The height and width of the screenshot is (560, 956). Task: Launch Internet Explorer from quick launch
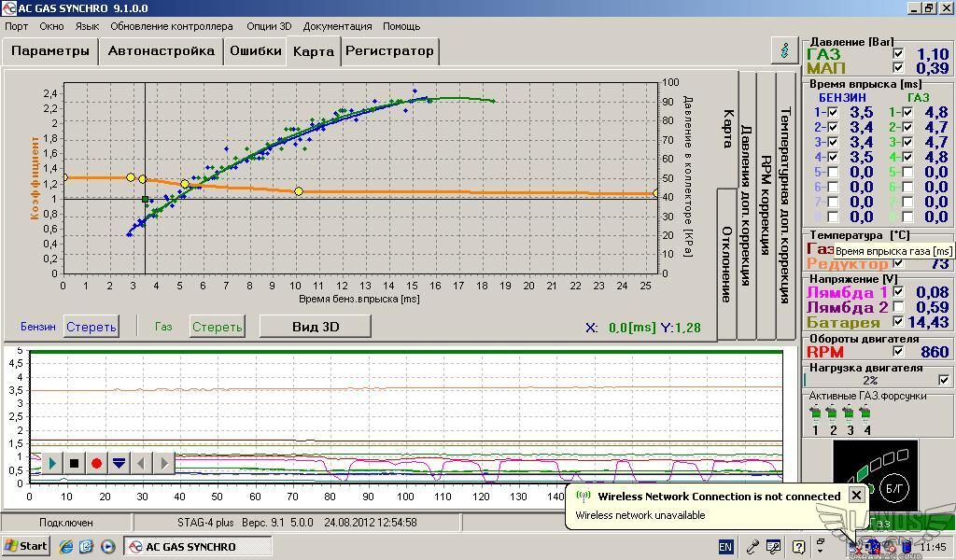click(67, 546)
